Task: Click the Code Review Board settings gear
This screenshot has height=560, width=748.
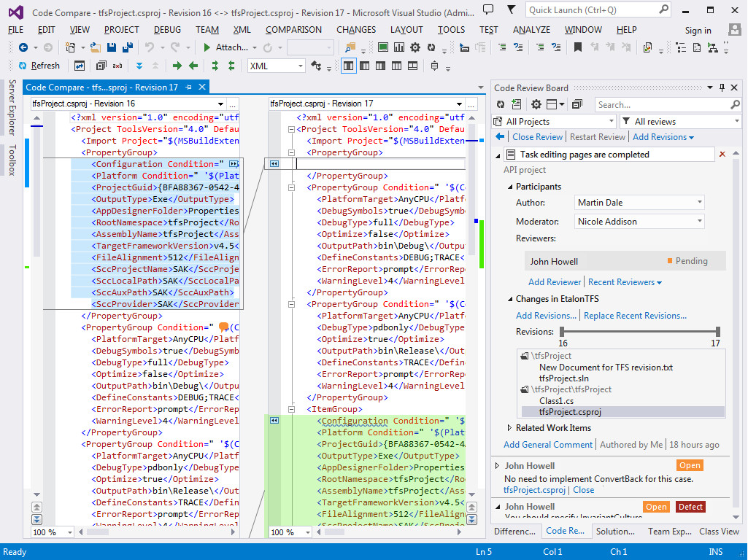Action: pyautogui.click(x=536, y=105)
